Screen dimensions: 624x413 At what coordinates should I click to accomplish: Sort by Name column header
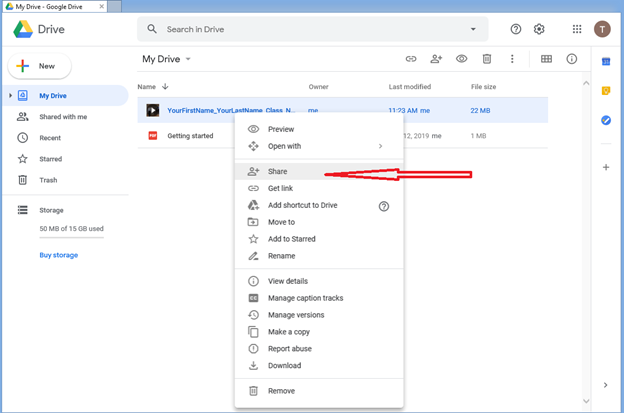point(146,87)
